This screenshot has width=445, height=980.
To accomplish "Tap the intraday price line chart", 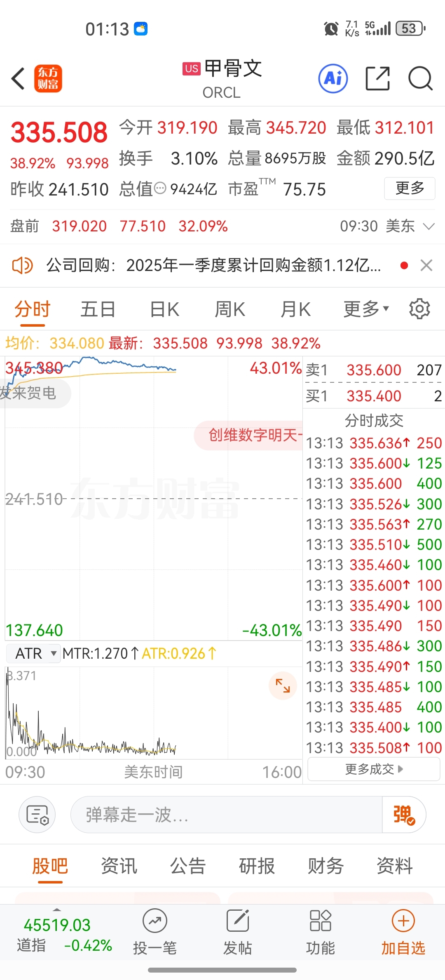I will tap(153, 498).
